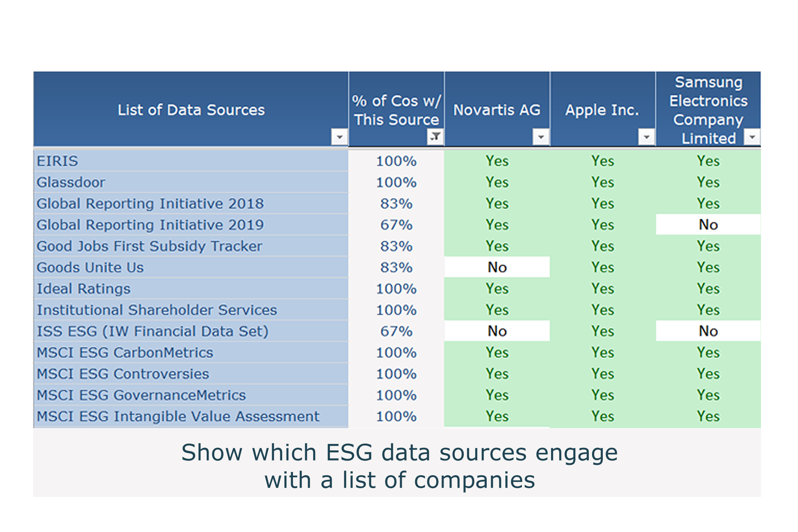798x532 pixels.
Task: Select MSCI ESG CarbonMetrics source cell
Action: [191, 353]
